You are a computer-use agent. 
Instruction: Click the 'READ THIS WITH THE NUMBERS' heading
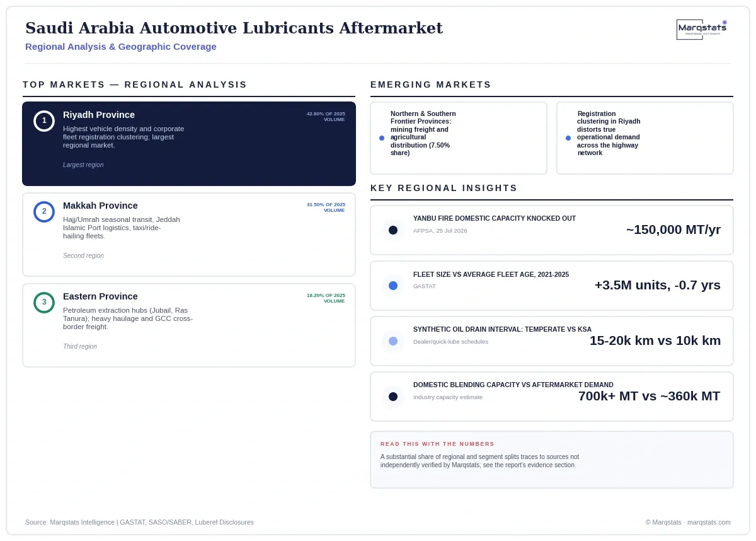[x=438, y=444]
